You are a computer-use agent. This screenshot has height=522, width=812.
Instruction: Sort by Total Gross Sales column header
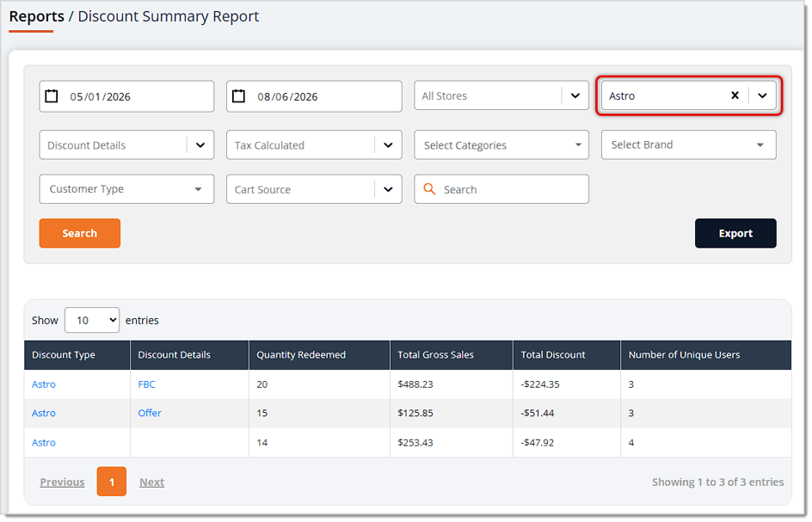(452, 354)
